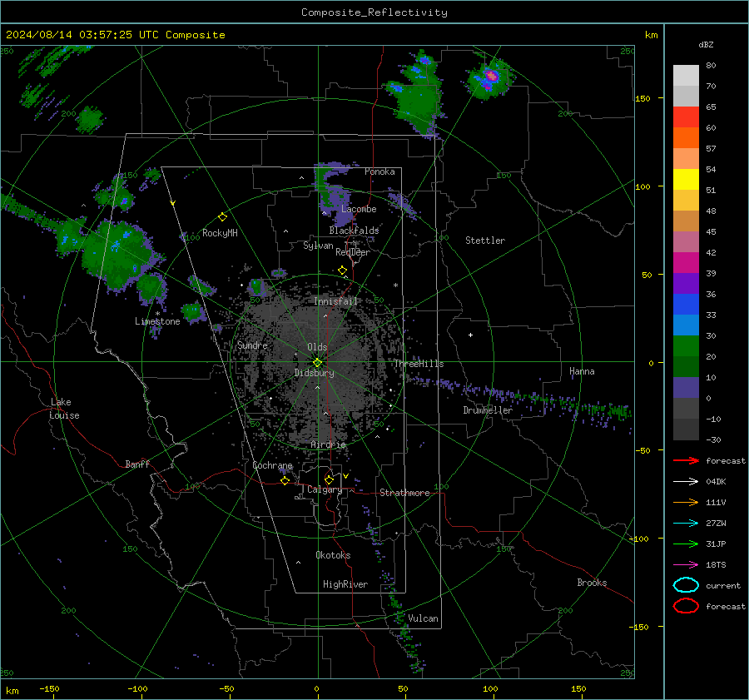This screenshot has height=700, width=749.
Task: Click the yellow diamond marker under Cochrane
Action: coord(285,481)
